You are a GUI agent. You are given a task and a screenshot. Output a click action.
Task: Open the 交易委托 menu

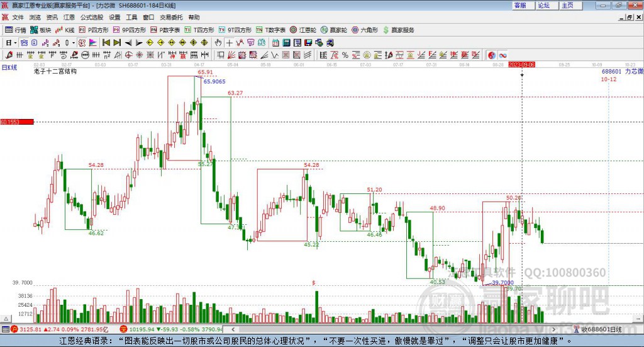(171, 17)
